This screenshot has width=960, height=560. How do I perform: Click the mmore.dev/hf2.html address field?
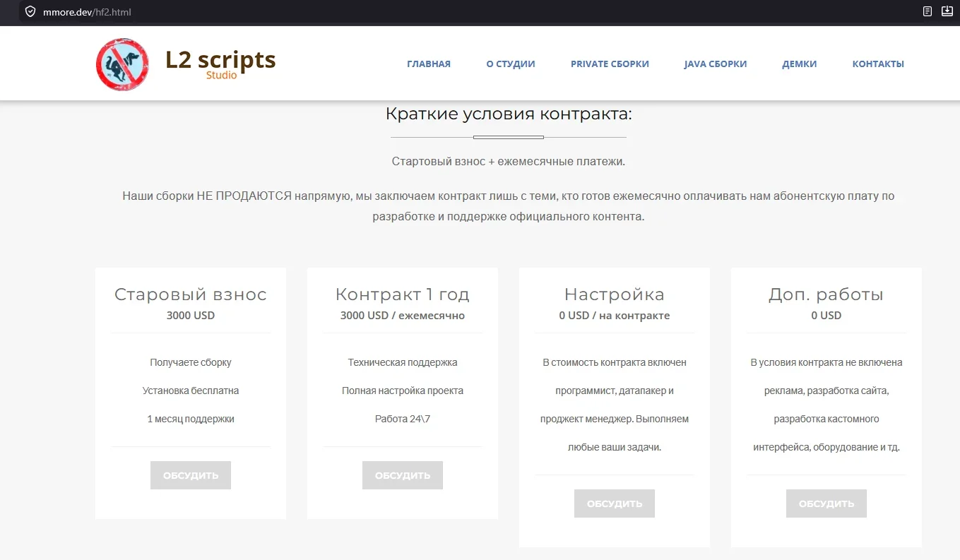coord(87,12)
